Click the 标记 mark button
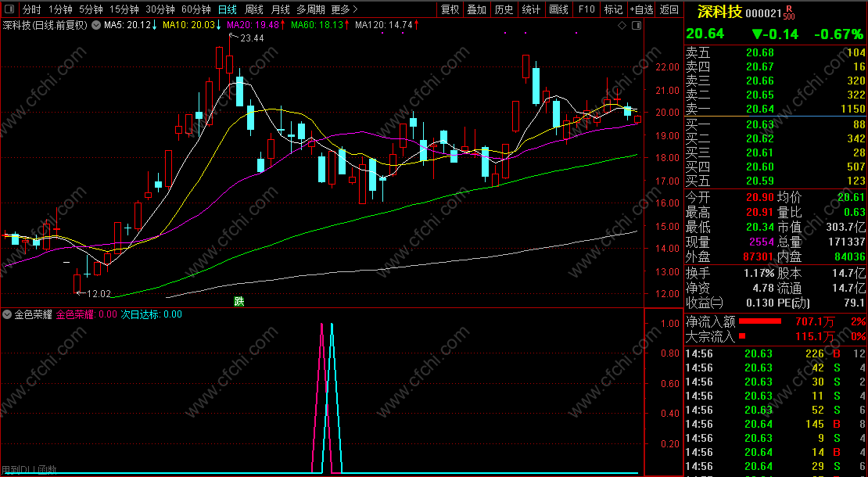868x477 pixels. tap(613, 9)
